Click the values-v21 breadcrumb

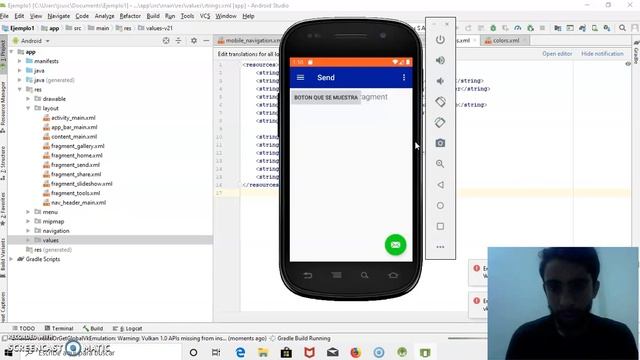pos(156,28)
